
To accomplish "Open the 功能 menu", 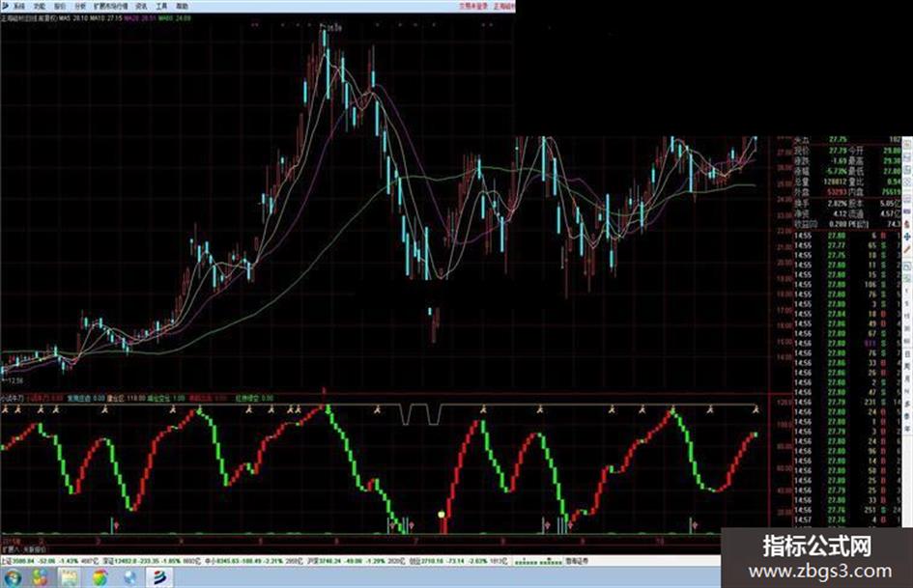I will [40, 7].
